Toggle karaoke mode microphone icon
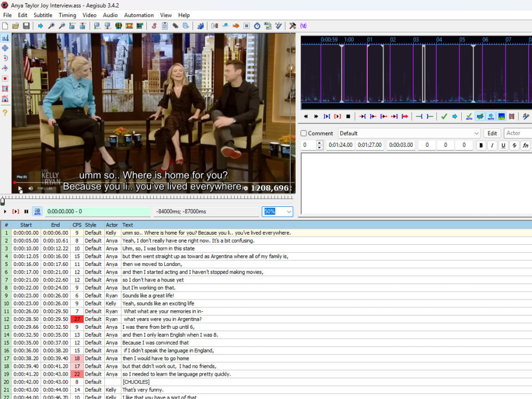The width and height of the screenshot is (532, 399). (x=526, y=117)
